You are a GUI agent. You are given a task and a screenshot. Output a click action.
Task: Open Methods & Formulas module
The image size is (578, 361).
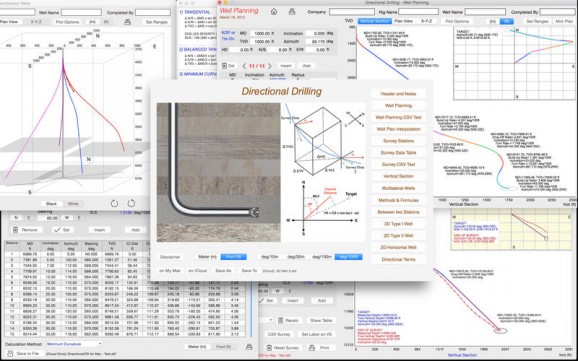coord(398,200)
